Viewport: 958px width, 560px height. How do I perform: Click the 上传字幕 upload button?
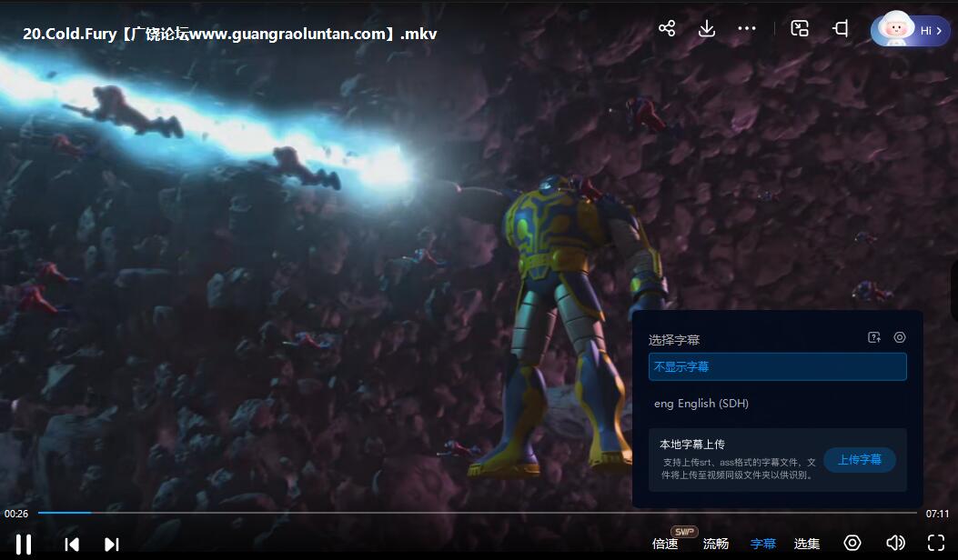coord(860,460)
